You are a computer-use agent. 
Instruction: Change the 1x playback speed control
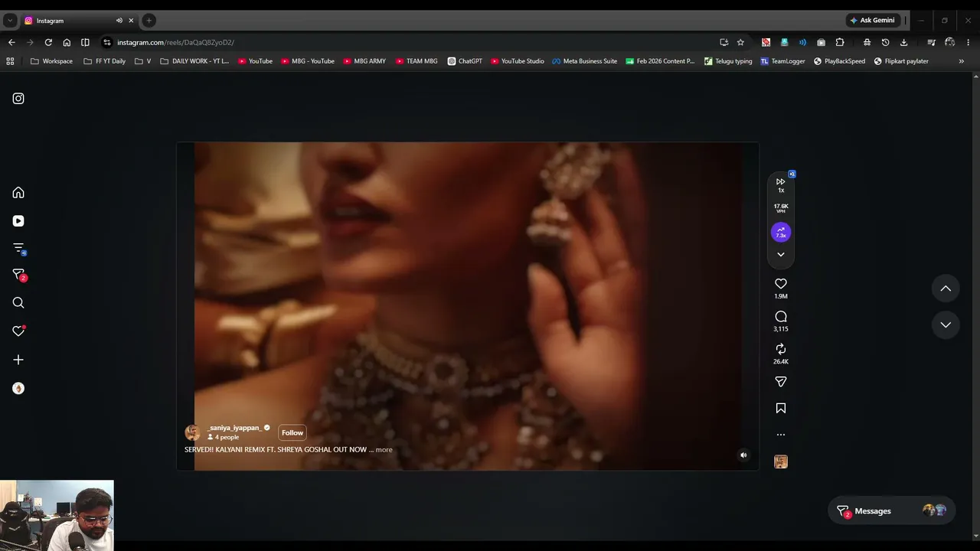[x=781, y=185]
